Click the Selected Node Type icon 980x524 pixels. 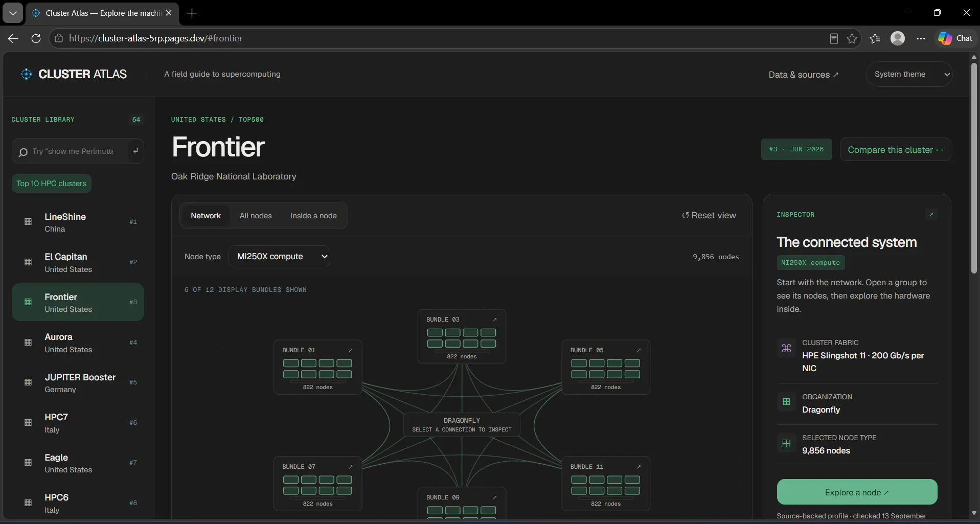click(x=786, y=443)
